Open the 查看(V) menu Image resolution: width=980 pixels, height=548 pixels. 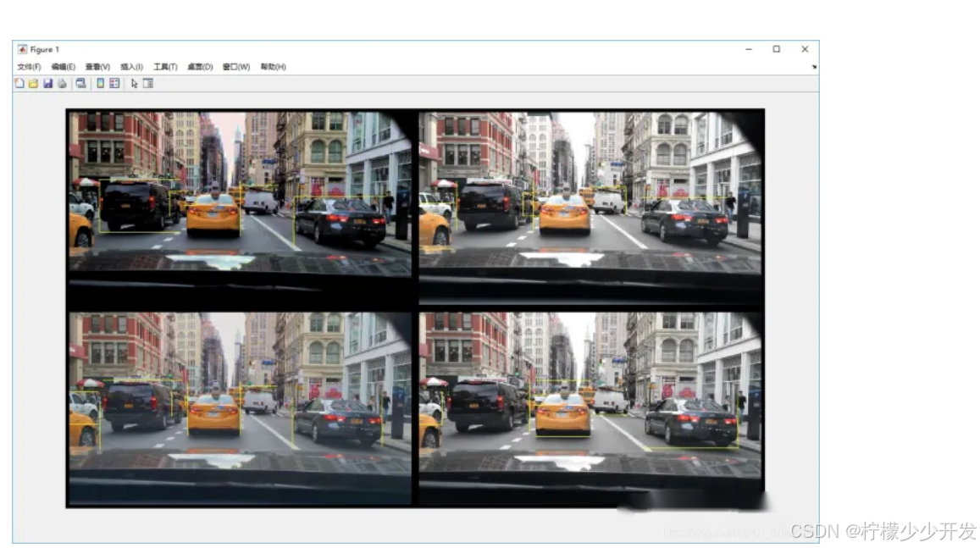(x=97, y=67)
